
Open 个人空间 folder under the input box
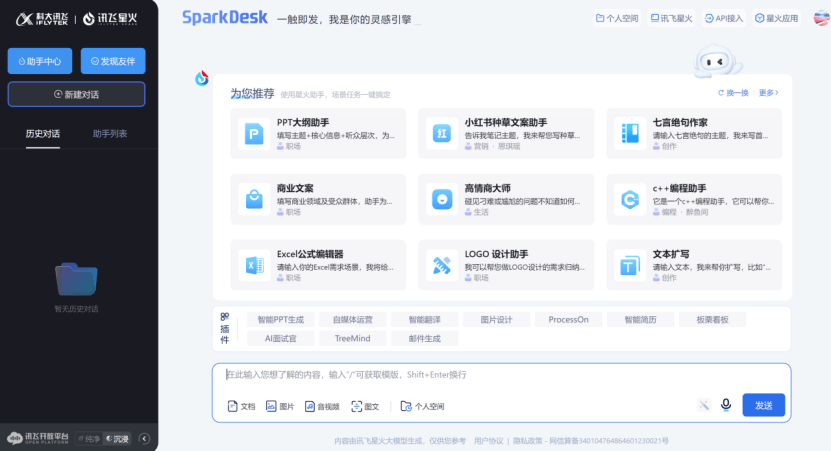(x=406, y=406)
